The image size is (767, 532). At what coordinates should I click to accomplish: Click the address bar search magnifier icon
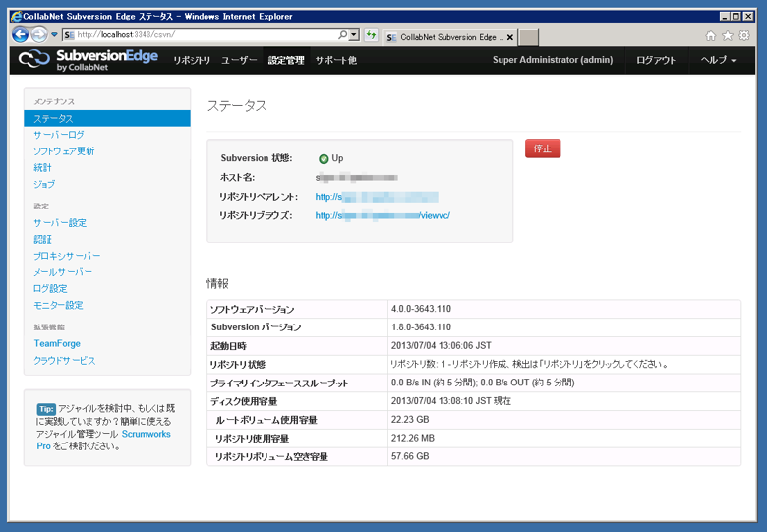coord(343,35)
